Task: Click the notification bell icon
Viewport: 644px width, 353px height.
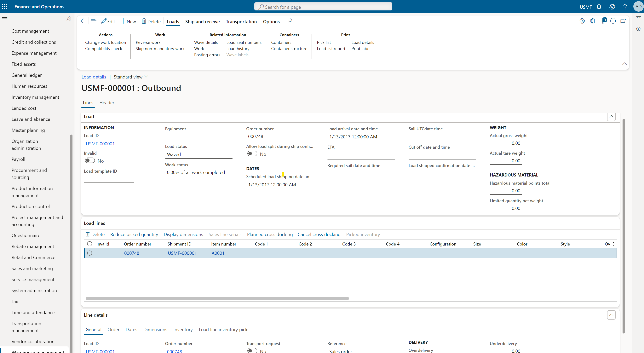Action: point(599,7)
